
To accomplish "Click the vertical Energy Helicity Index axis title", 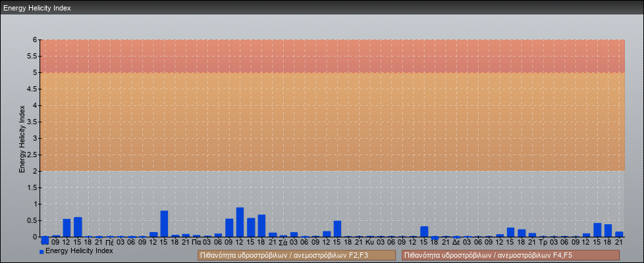I will pyautogui.click(x=22, y=139).
